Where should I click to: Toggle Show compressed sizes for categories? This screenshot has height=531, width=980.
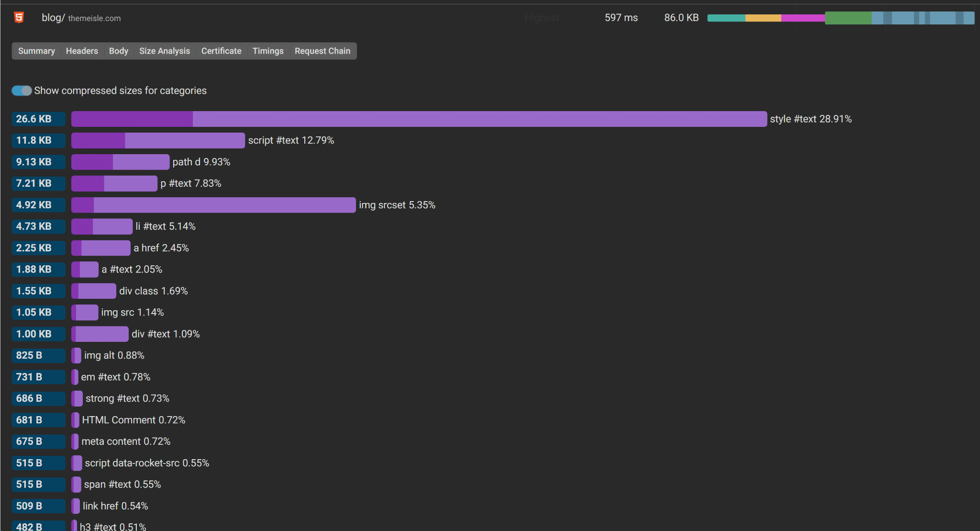[x=22, y=90]
